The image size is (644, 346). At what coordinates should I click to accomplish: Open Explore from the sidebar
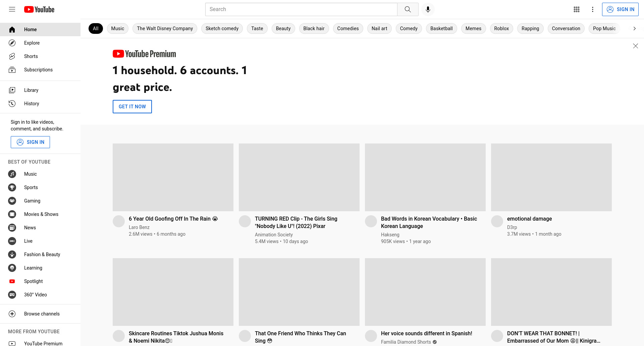pos(40,43)
